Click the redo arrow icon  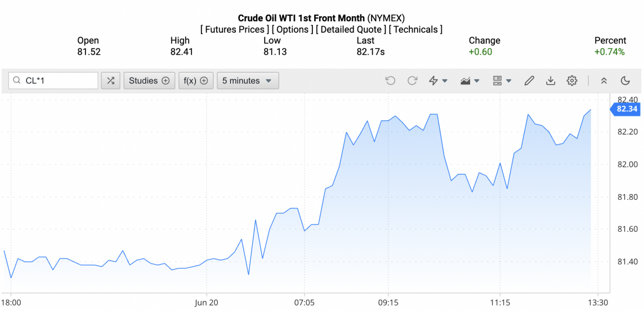[412, 80]
